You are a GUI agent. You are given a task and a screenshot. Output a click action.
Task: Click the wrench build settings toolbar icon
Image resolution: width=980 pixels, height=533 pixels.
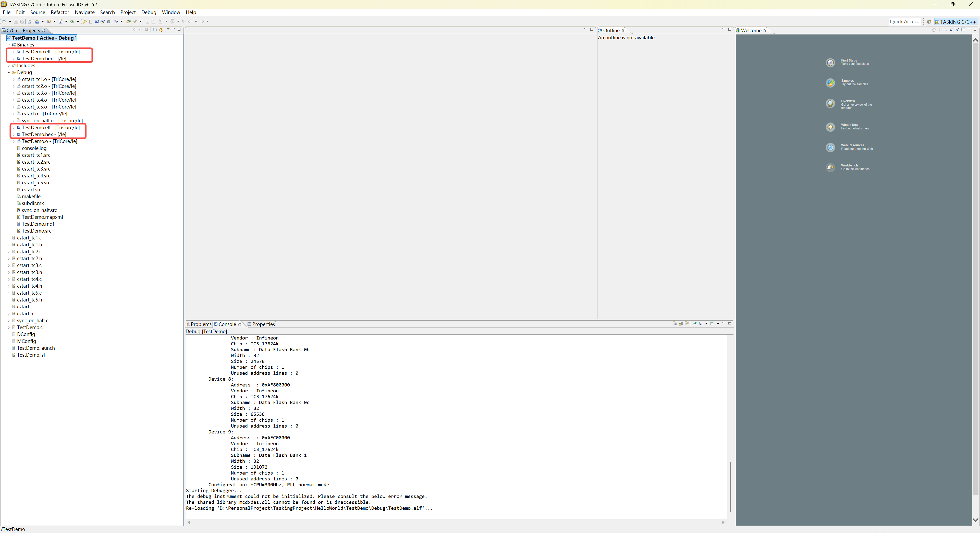(x=85, y=21)
